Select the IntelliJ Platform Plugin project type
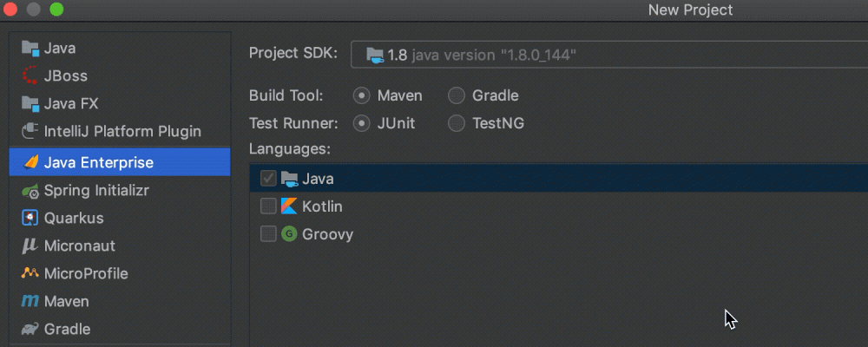Image resolution: width=868 pixels, height=347 pixels. [120, 132]
